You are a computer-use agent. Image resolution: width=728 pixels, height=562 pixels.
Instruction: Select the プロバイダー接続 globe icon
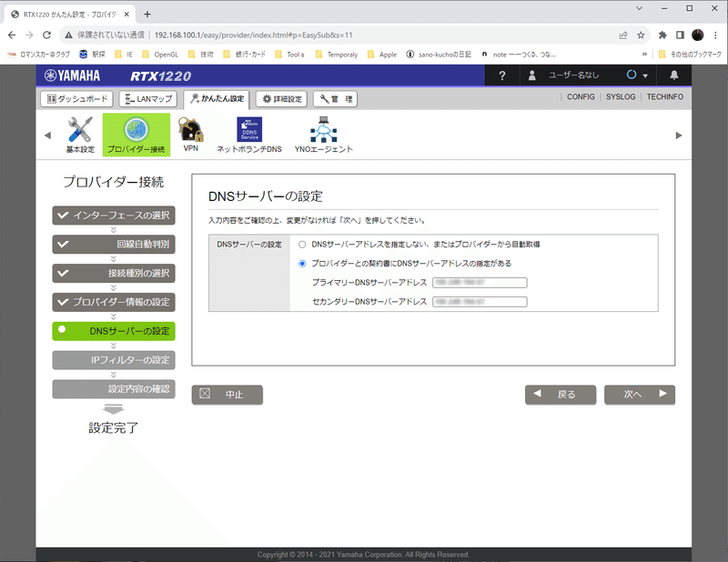(136, 135)
